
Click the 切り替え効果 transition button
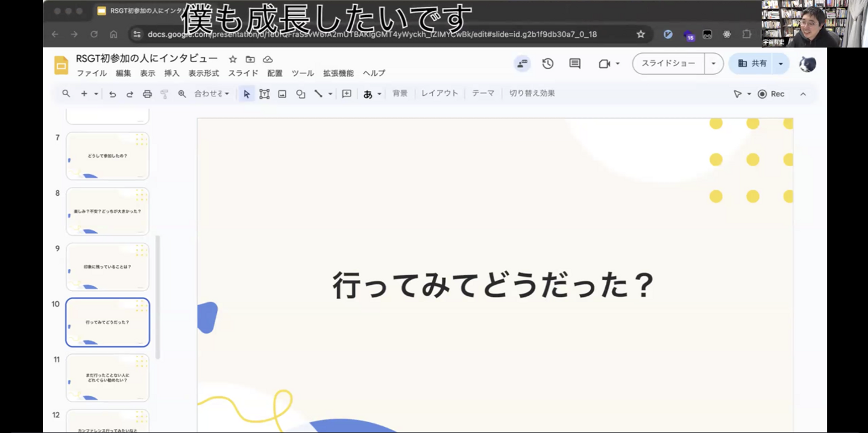532,93
